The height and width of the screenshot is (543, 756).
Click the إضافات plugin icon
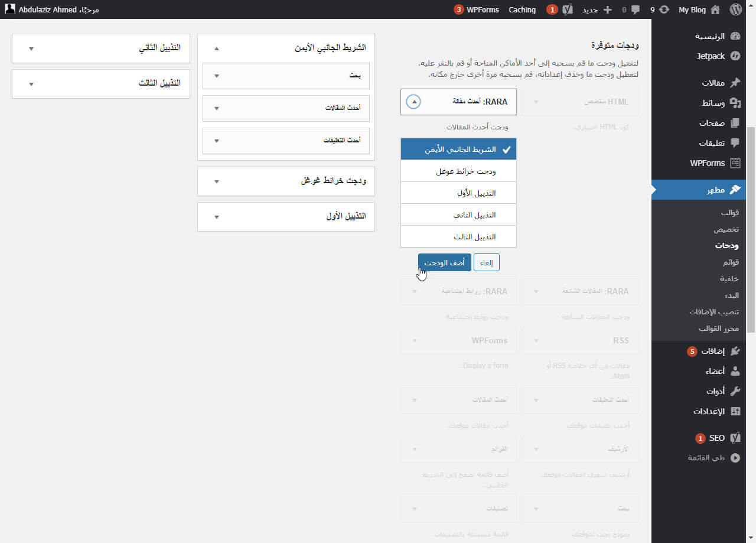pos(735,351)
